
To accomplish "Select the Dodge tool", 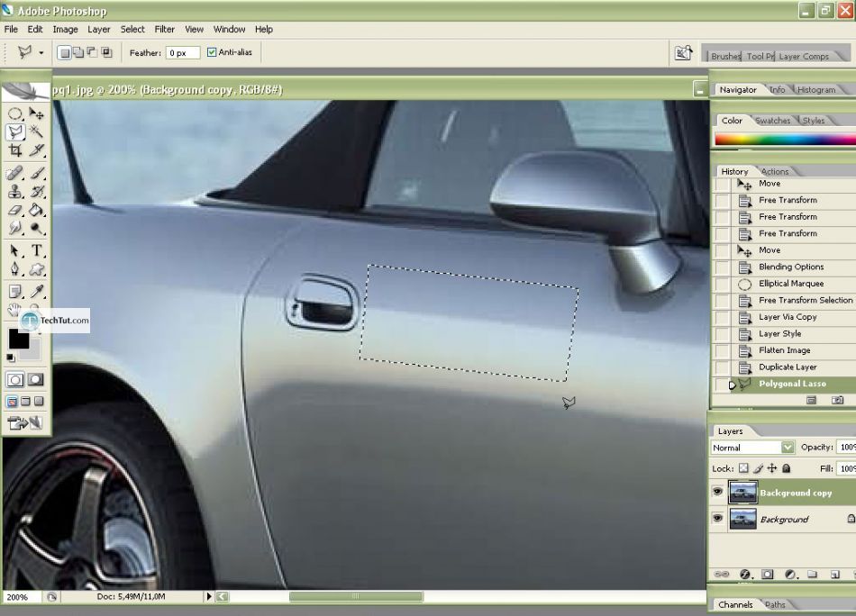I will point(36,228).
